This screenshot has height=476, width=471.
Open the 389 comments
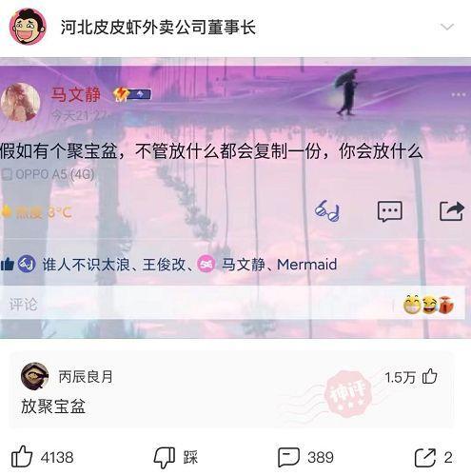(x=305, y=457)
